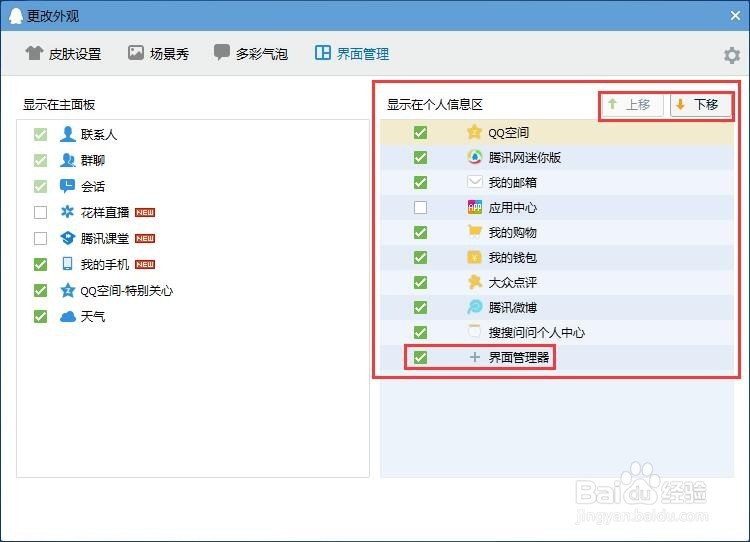Click the QQ空间-特别关心 star icon
750x542 pixels.
[x=67, y=290]
